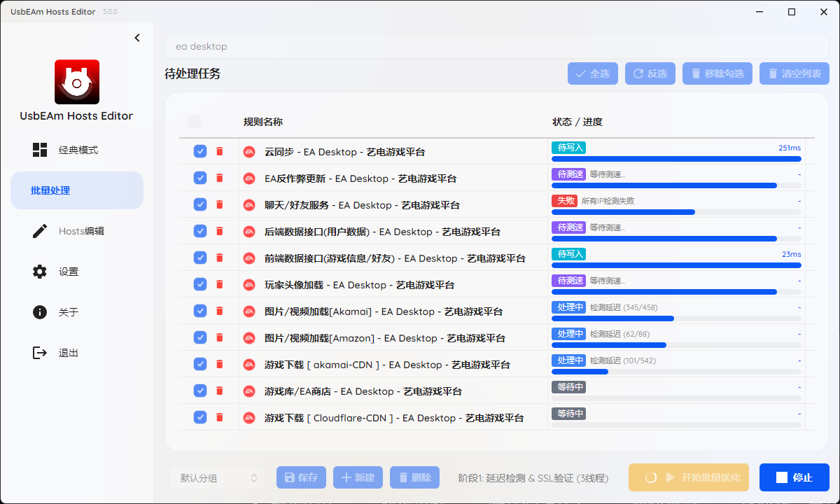Click EA icon beside 游戏库/EA商店 rule

249,391
